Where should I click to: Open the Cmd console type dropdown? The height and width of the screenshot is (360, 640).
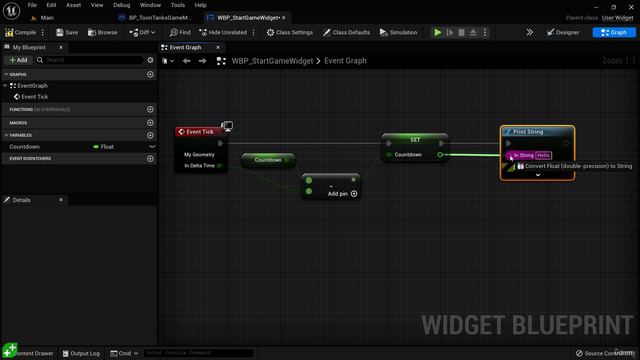(x=124, y=353)
